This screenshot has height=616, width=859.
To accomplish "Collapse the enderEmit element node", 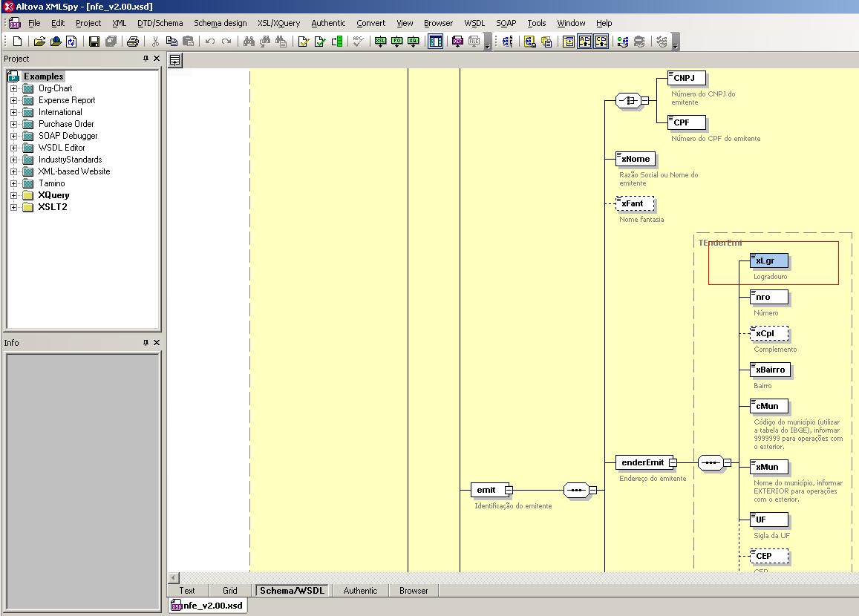I will click(672, 463).
